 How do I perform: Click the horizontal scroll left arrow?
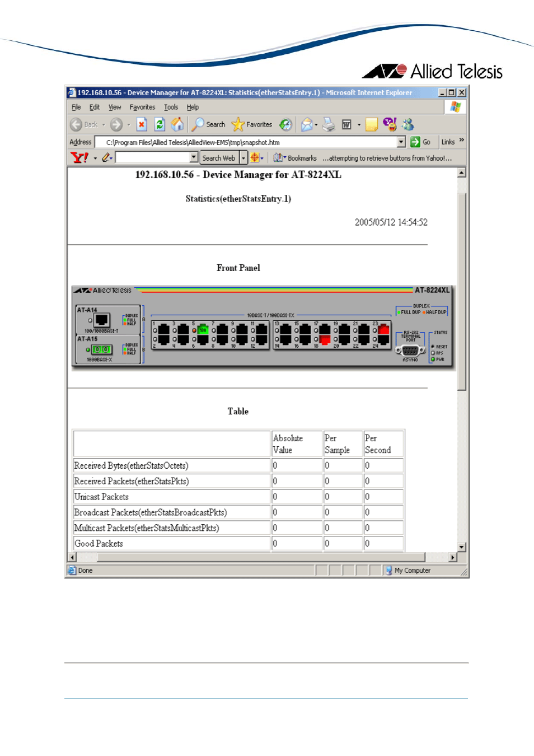(x=72, y=557)
